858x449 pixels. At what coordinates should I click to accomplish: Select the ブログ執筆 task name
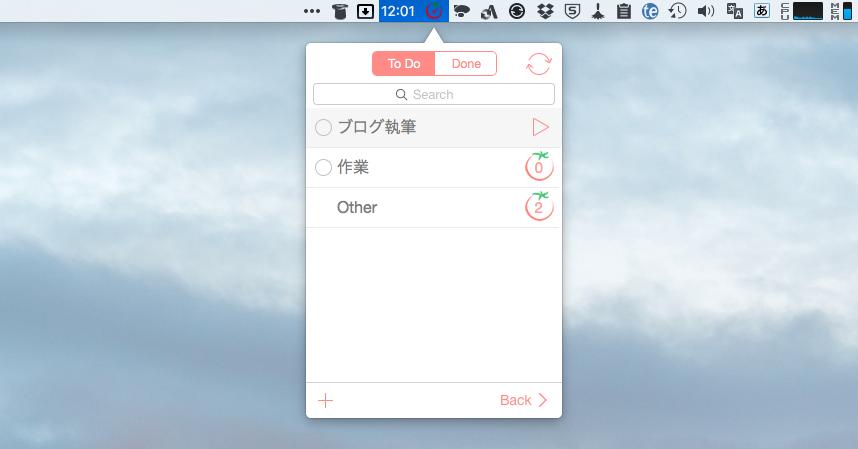(x=377, y=127)
